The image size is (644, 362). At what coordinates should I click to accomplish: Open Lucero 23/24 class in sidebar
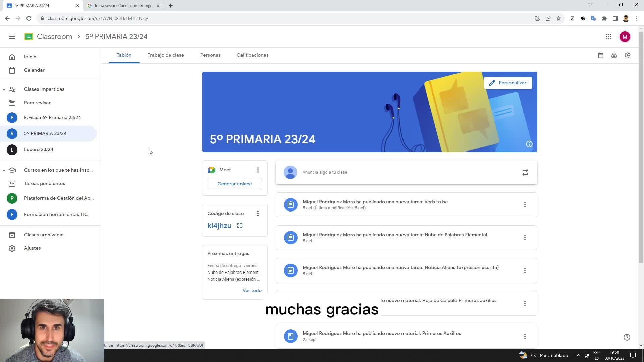point(39,149)
